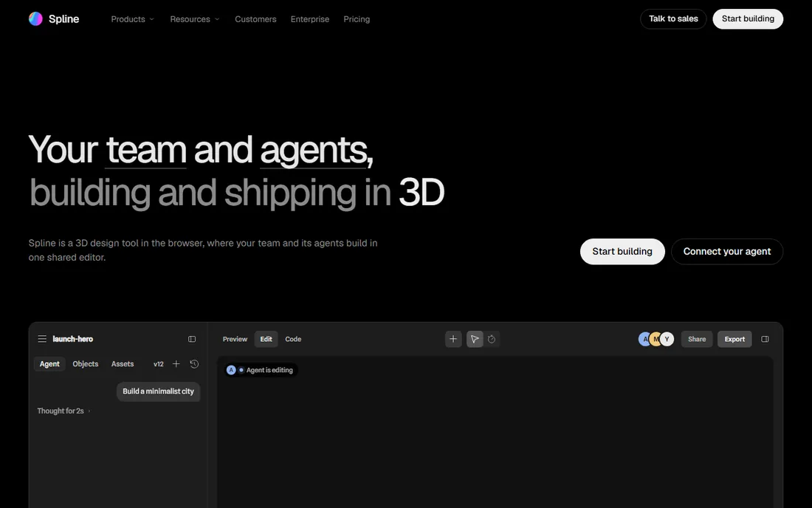Expand the Thought for 2s section
Image resolution: width=812 pixels, height=508 pixels.
pyautogui.click(x=63, y=411)
